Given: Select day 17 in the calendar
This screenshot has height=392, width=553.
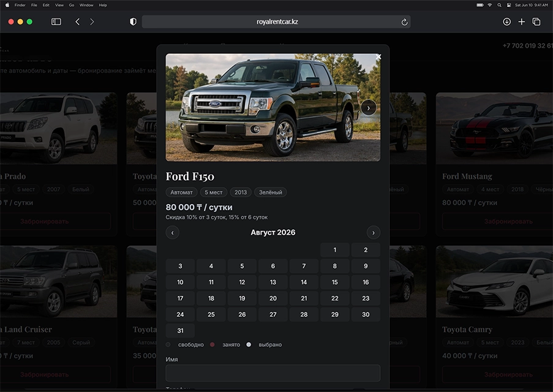Looking at the screenshot, I should [180, 298].
